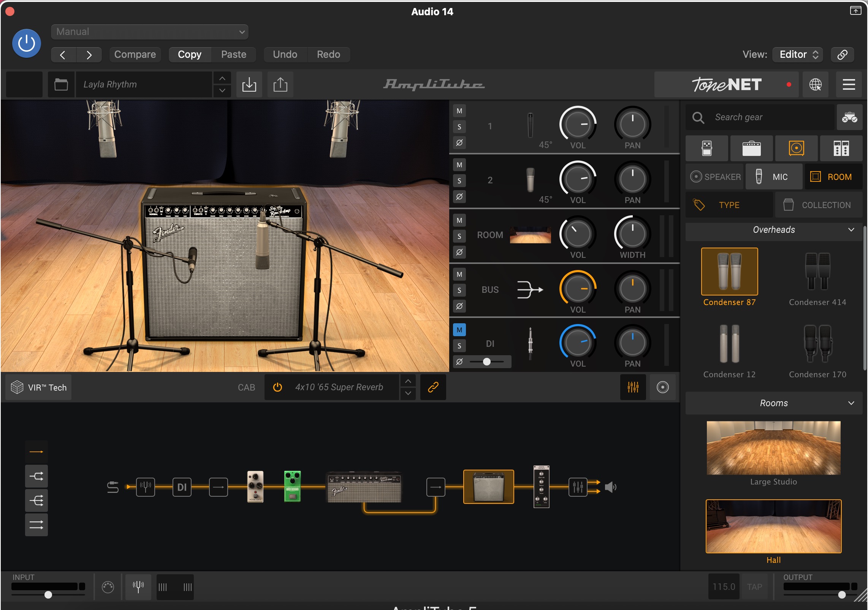Choose the three-way split routing icon

coord(36,500)
